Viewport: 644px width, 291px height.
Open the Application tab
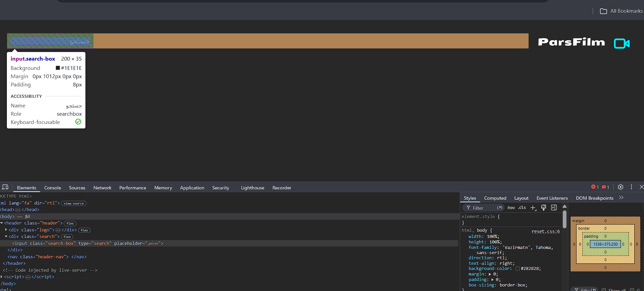coord(192,188)
